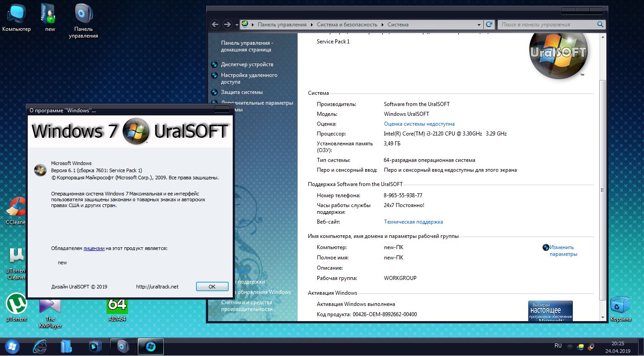The height and width of the screenshot is (356, 644).
Task: Switch to About Windows taskbar button
Action: click(150, 347)
